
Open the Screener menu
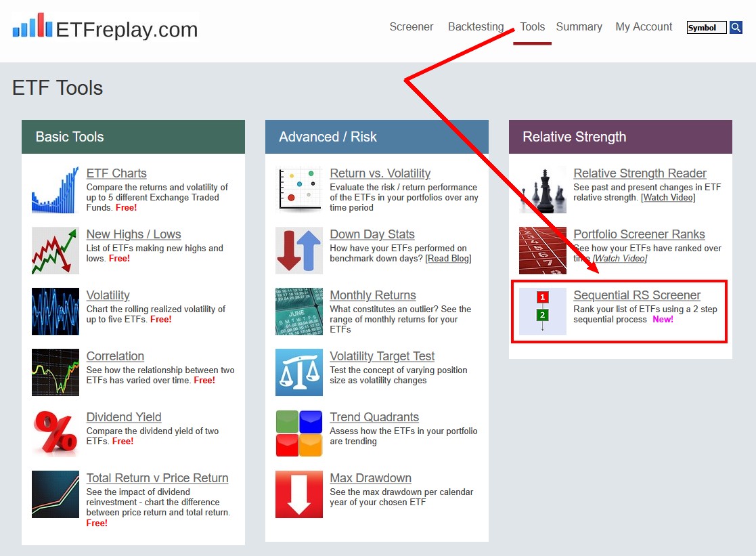412,26
